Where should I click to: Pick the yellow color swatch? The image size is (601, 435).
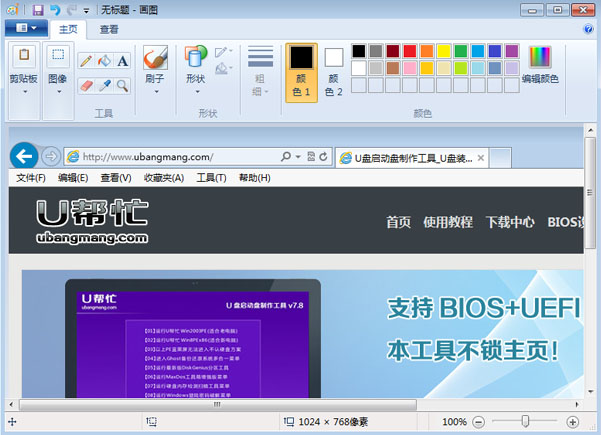[443, 51]
